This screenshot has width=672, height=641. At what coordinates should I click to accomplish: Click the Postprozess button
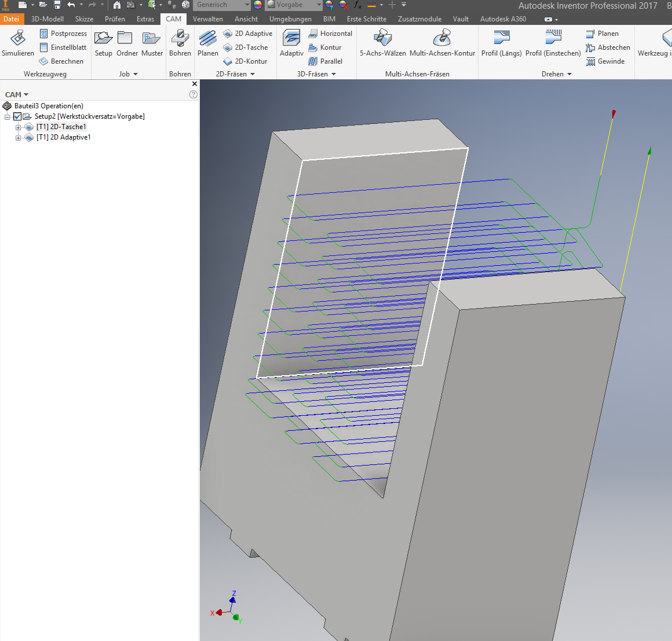pos(63,34)
